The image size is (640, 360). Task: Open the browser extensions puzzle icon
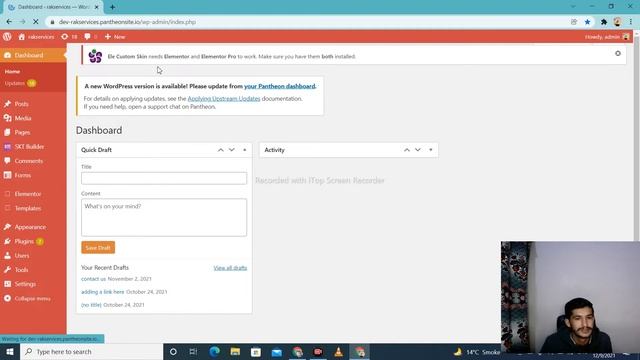tap(604, 22)
